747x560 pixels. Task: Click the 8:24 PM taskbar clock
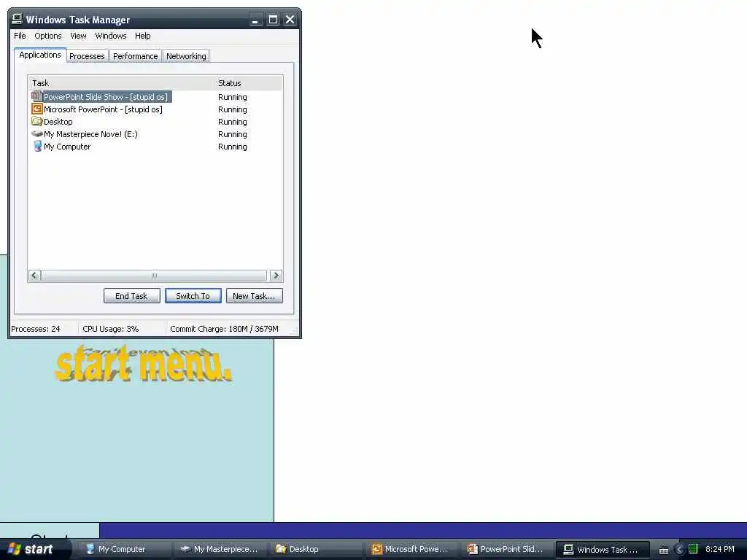[x=720, y=549]
